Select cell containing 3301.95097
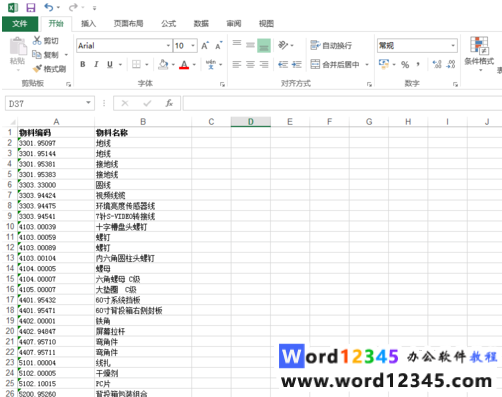This screenshot has width=502, height=397. tap(56, 143)
